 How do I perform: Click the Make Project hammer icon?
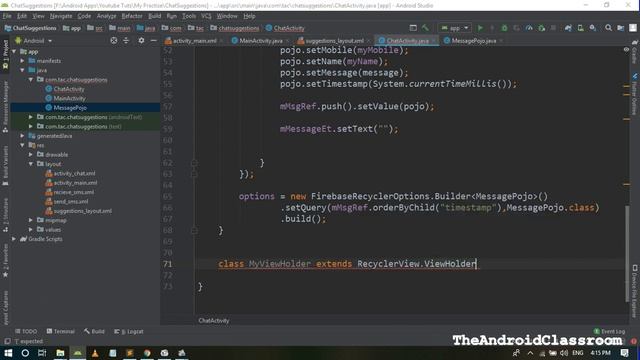tap(425, 28)
